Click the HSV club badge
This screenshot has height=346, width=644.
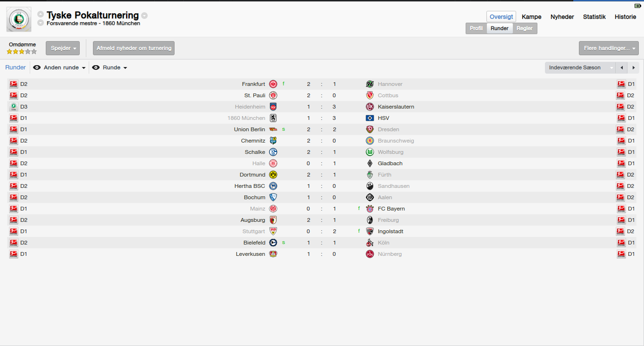click(370, 118)
